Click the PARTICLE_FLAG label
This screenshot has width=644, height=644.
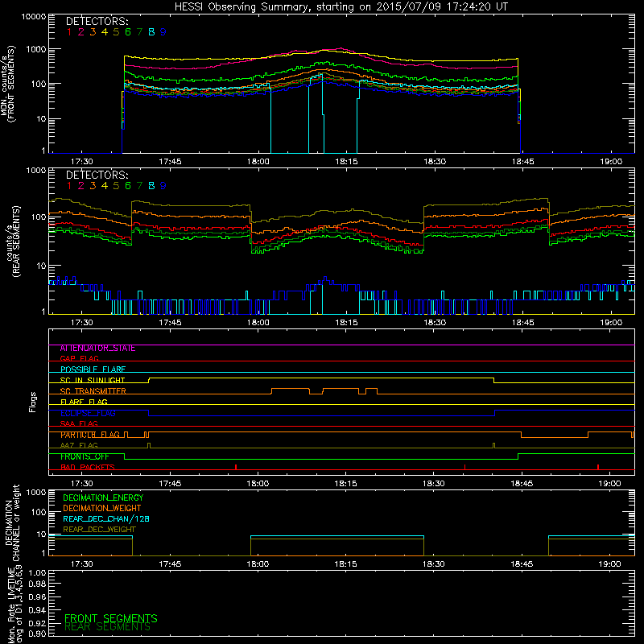point(90,435)
